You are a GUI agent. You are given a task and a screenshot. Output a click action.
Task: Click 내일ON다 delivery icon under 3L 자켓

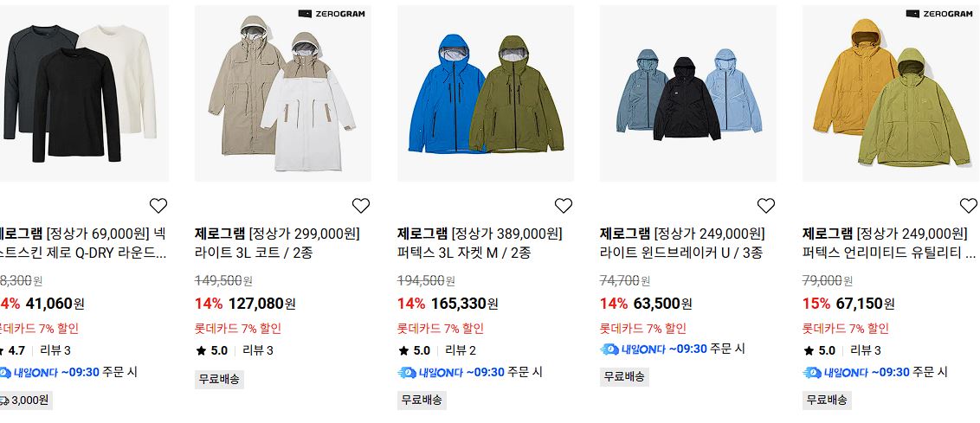point(407,373)
